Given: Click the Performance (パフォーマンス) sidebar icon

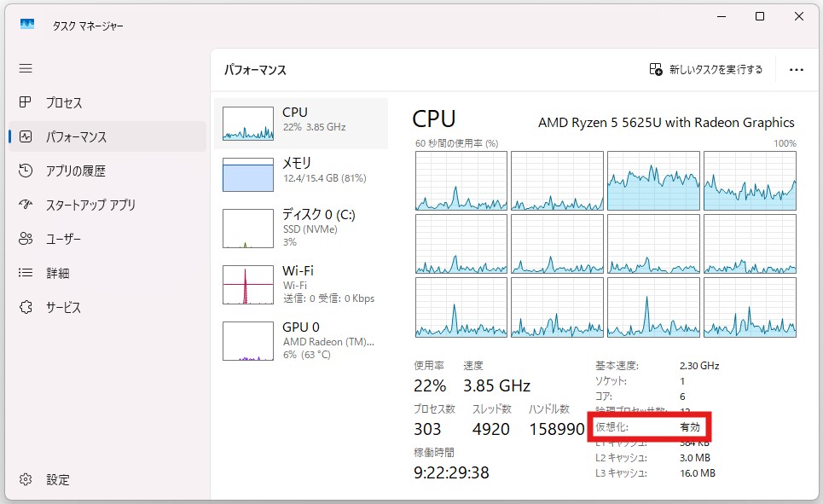Looking at the screenshot, I should [x=26, y=136].
